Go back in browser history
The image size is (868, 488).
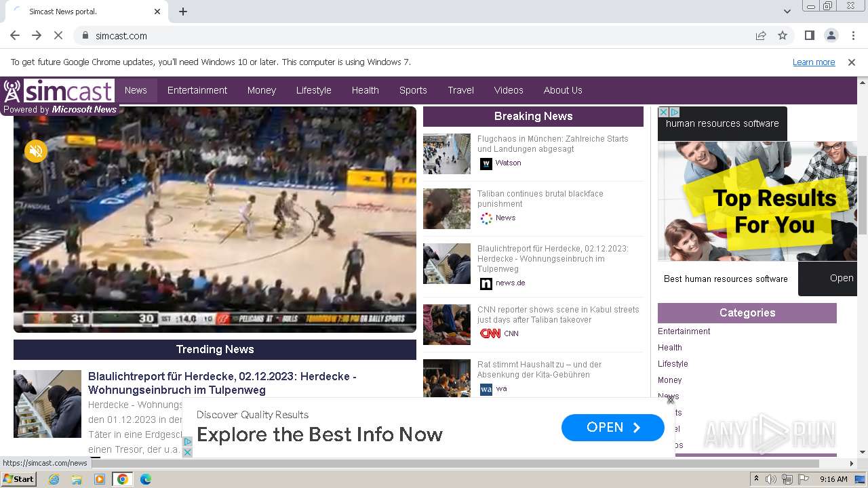[15, 36]
